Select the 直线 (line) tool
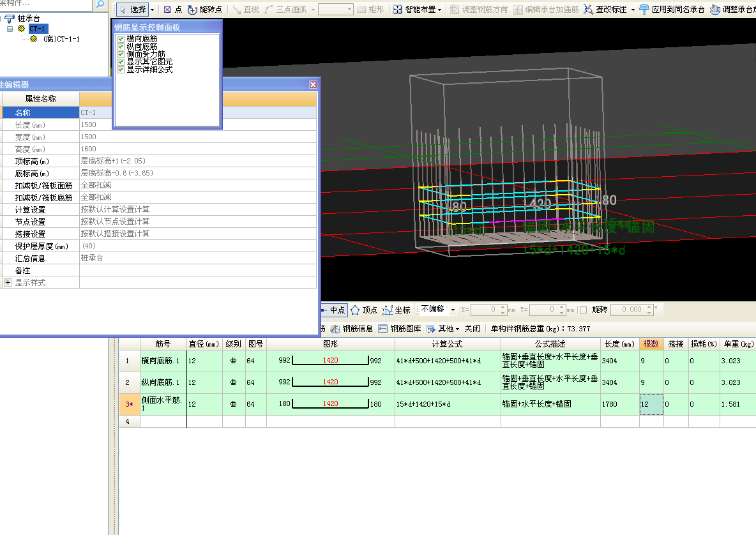 246,9
